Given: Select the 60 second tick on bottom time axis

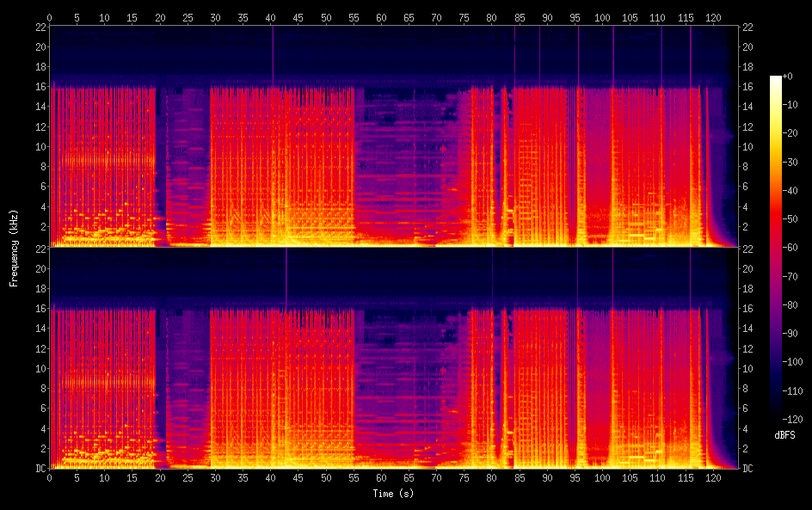Looking at the screenshot, I should (381, 476).
